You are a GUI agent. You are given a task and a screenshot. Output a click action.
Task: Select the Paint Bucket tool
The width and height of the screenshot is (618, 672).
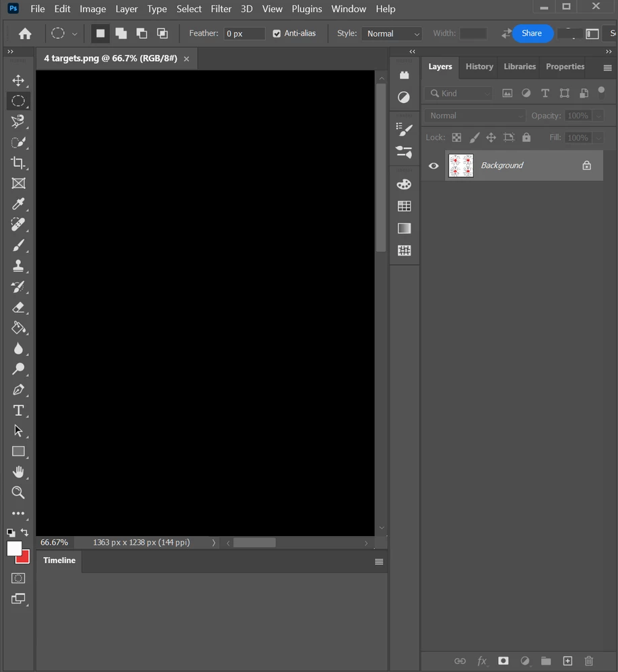(18, 328)
